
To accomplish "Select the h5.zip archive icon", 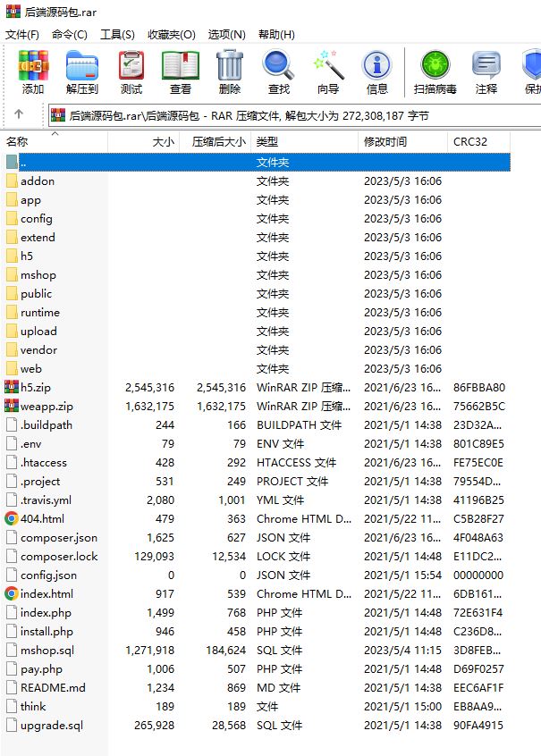I will tap(12, 387).
